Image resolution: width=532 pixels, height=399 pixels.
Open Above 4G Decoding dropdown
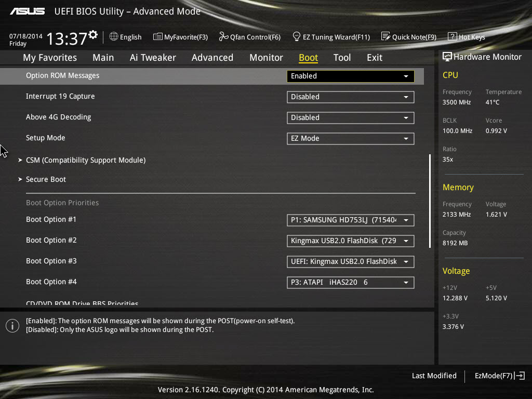point(351,118)
